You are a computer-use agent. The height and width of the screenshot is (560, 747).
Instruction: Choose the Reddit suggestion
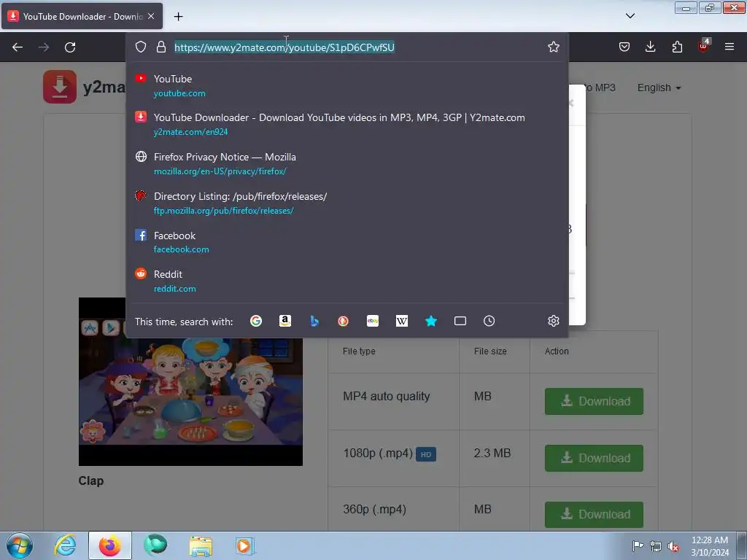point(347,281)
